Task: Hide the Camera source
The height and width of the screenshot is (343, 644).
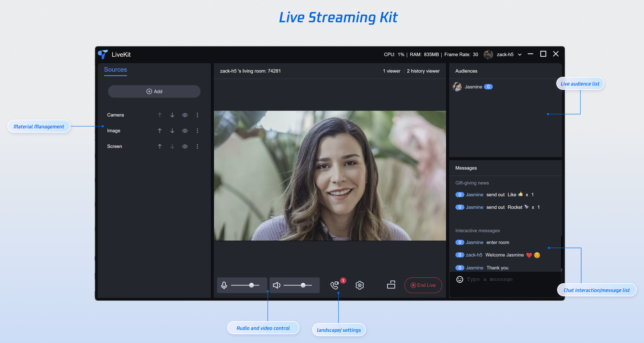Action: click(185, 115)
